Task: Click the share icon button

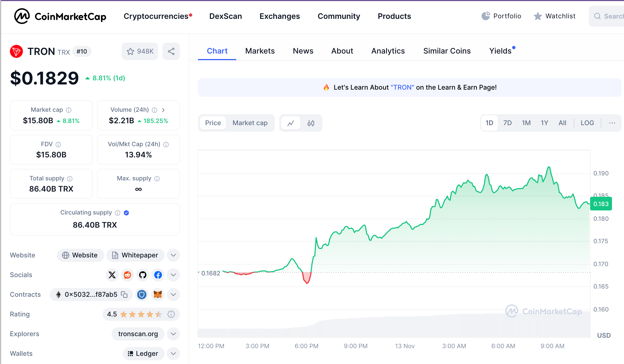Action: tap(171, 51)
